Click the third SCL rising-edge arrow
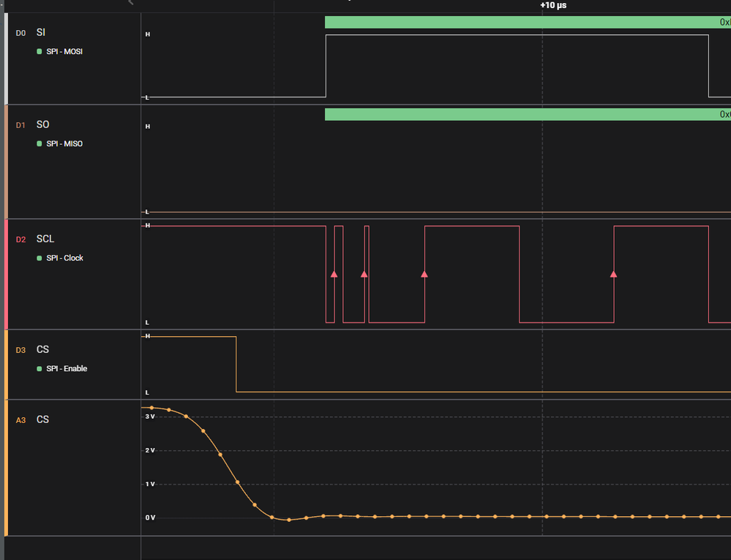 point(424,275)
